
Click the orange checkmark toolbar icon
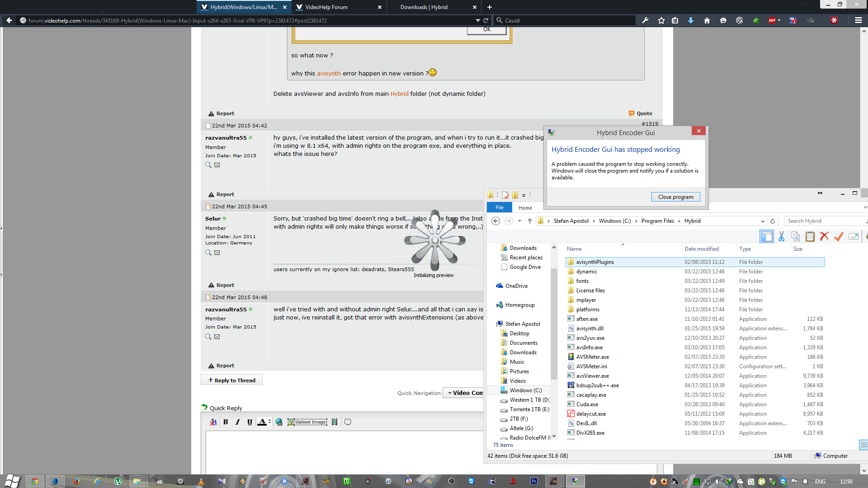pos(839,236)
